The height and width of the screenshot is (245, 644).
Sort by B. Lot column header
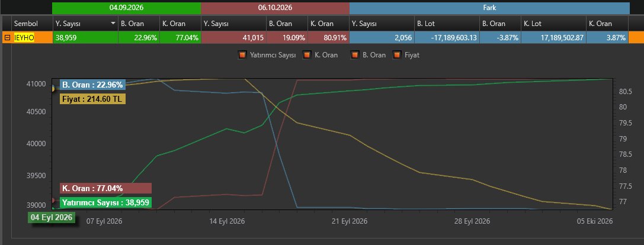point(447,24)
